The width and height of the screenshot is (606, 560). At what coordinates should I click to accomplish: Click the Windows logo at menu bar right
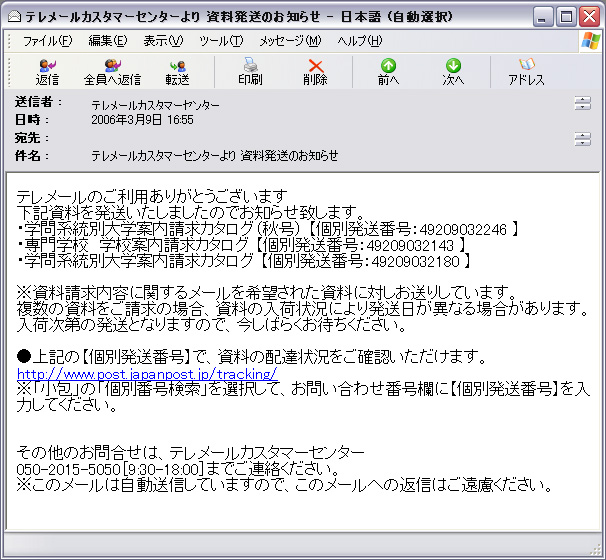(x=591, y=41)
